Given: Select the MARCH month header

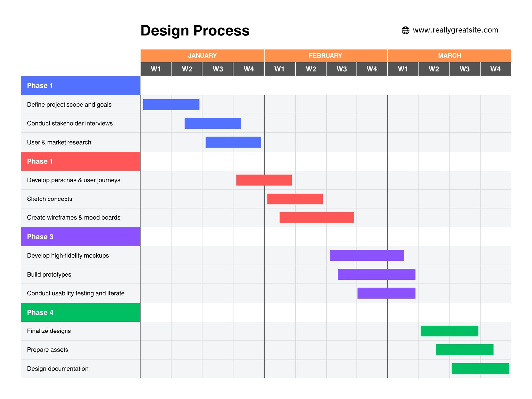Looking at the screenshot, I should point(450,56).
